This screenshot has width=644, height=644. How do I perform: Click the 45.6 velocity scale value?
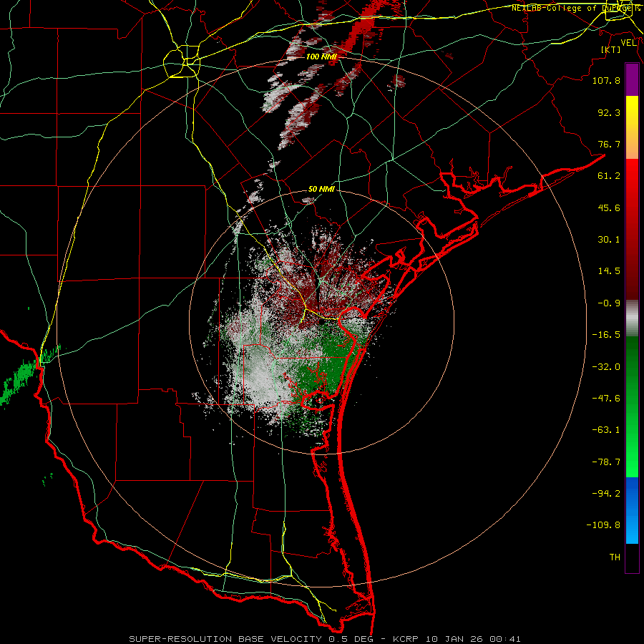609,208
